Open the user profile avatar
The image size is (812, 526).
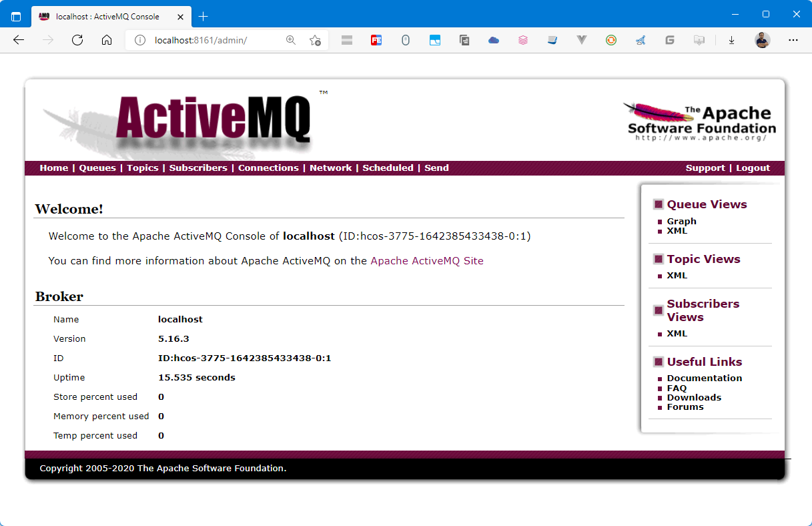point(763,40)
